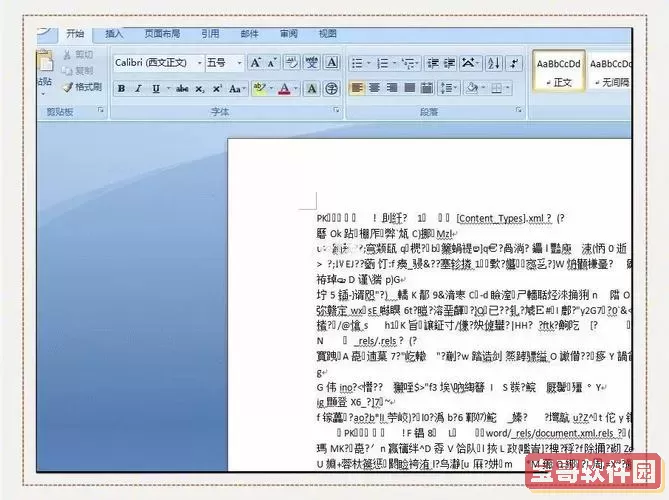This screenshot has width=669, height=500.
Task: Open the 视图 (View) tab
Action: pos(328,34)
